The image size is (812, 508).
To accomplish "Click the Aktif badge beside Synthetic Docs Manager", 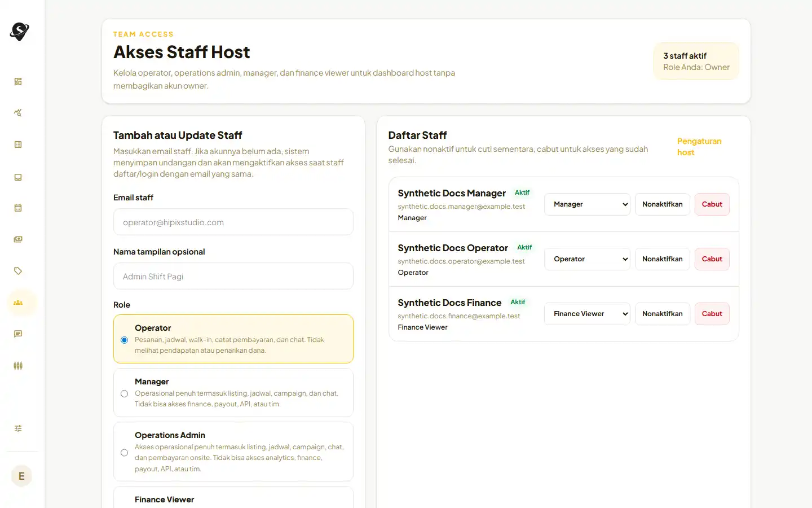I will coord(522,192).
